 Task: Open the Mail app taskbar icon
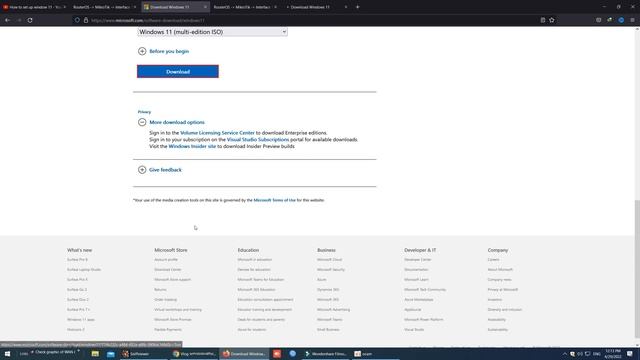tap(111, 354)
